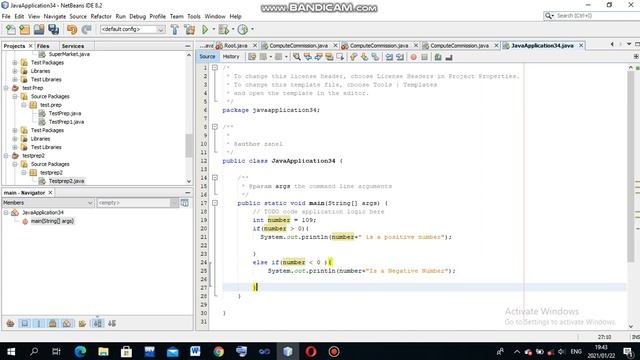
Task: Open Profile Project dropdown arrow
Action: pos(252,29)
